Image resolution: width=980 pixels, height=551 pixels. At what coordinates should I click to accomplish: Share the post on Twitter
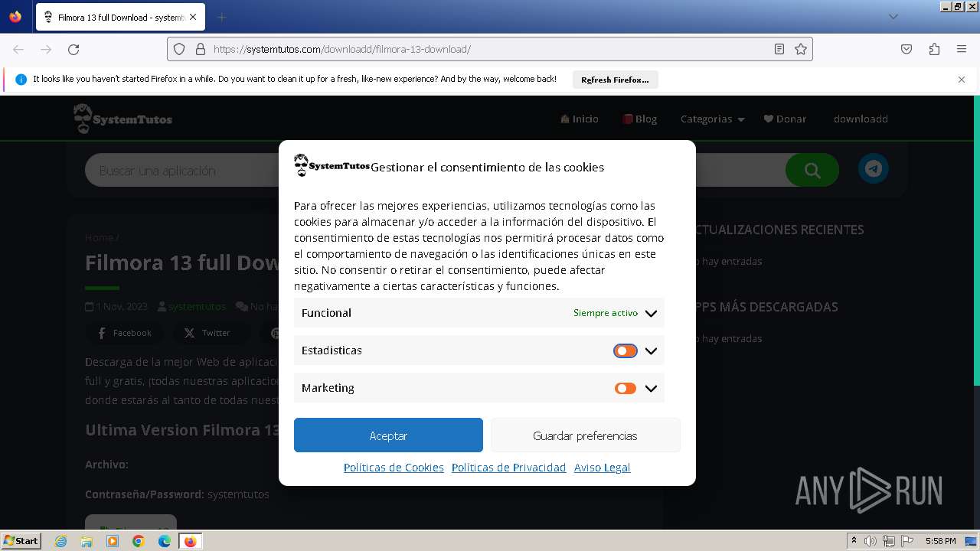[x=207, y=333]
